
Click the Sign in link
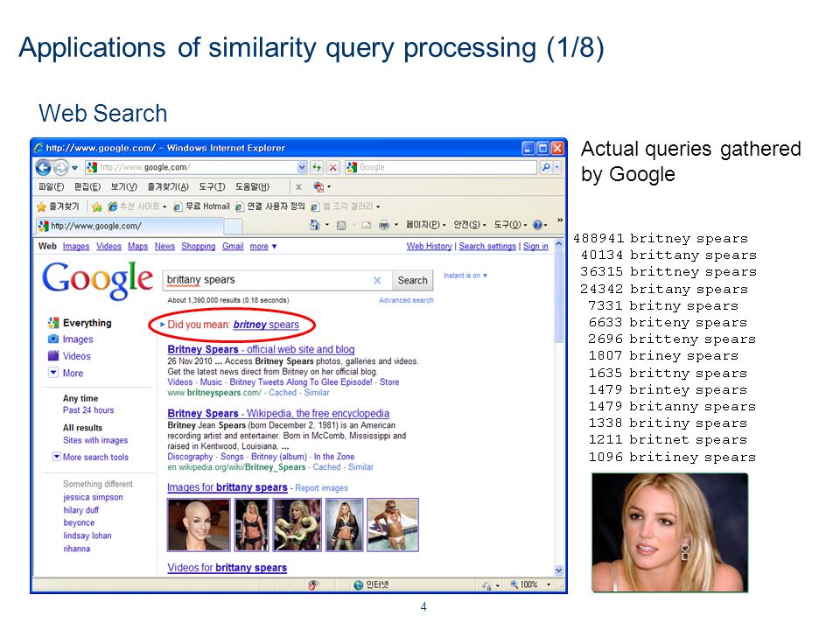[x=535, y=247]
